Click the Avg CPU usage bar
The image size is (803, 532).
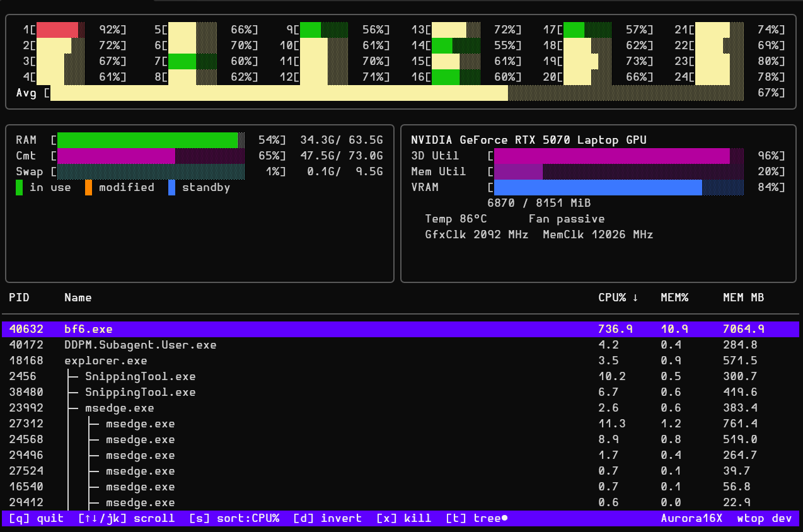[397, 93]
